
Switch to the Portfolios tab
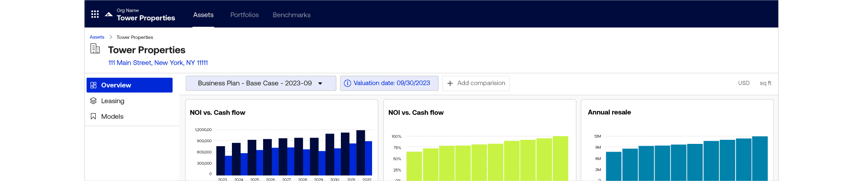pos(244,15)
